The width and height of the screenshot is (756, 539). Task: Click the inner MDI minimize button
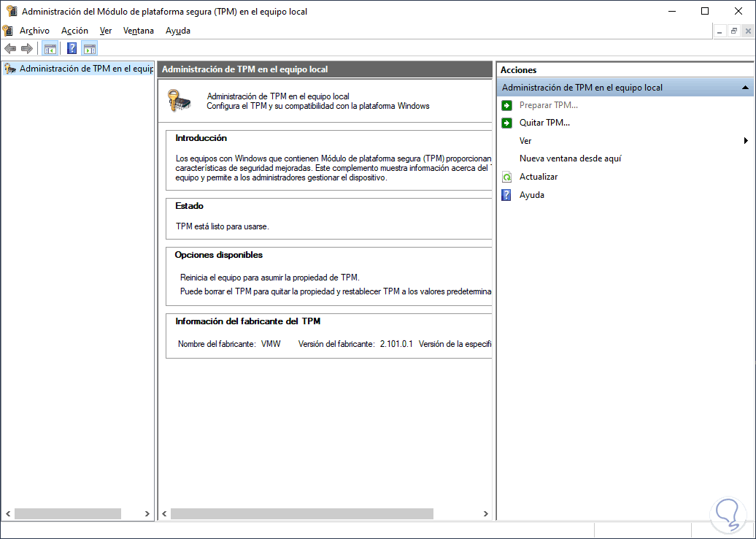(720, 31)
